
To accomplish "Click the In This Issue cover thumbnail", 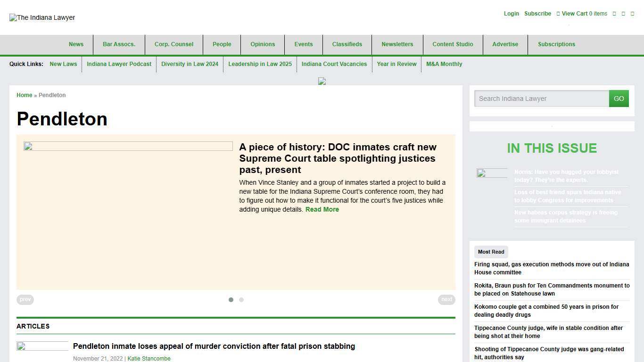I will pos(492,173).
